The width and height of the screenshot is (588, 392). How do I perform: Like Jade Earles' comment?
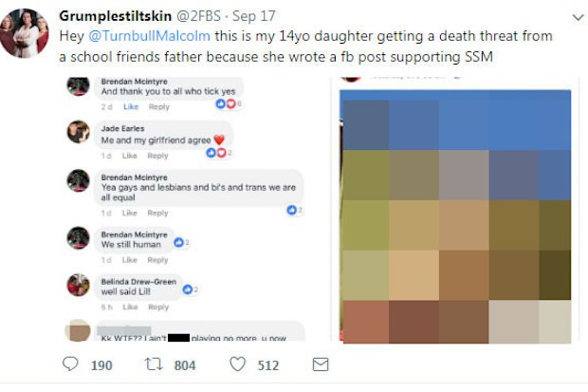129,156
